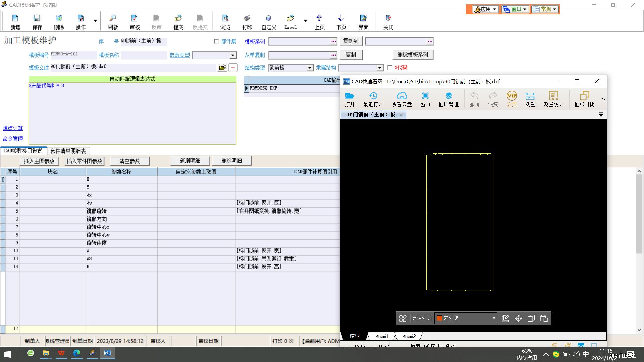Open the 命令管理 link
Screen dimensions: 644x362
13,139
